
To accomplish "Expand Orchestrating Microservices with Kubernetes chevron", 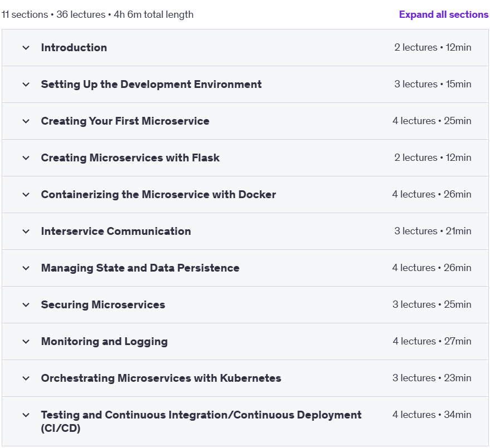I will click(x=26, y=378).
